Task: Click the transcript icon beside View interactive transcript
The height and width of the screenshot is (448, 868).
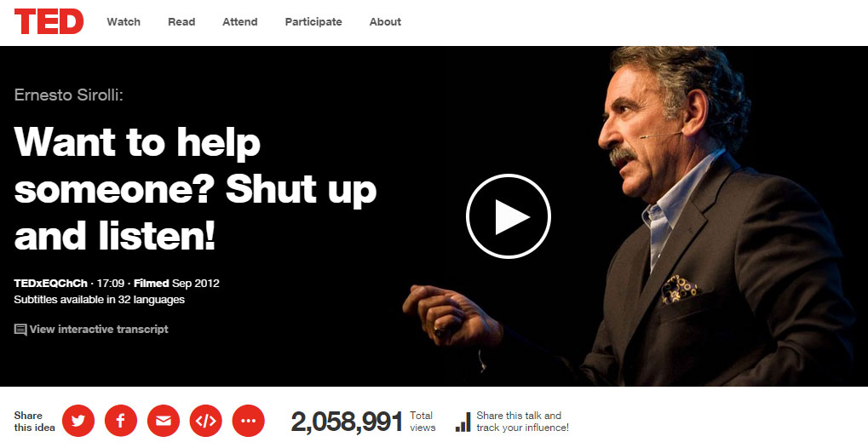Action: (x=20, y=330)
